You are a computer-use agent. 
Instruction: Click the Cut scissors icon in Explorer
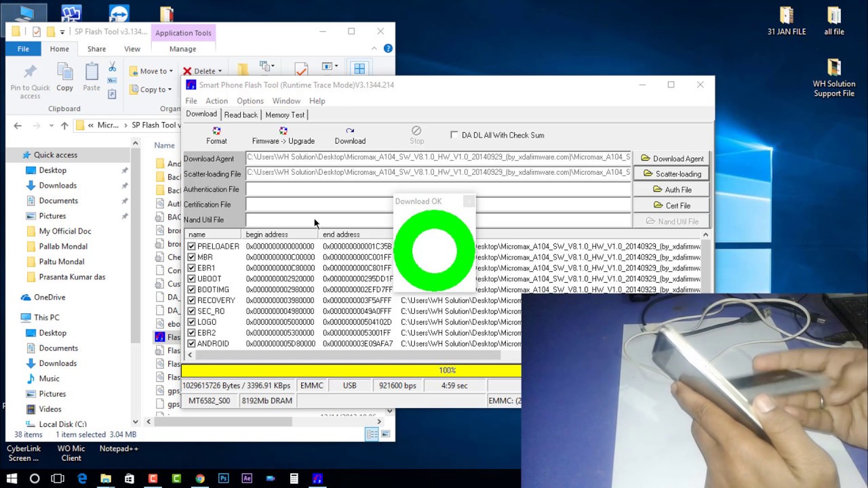pyautogui.click(x=112, y=68)
